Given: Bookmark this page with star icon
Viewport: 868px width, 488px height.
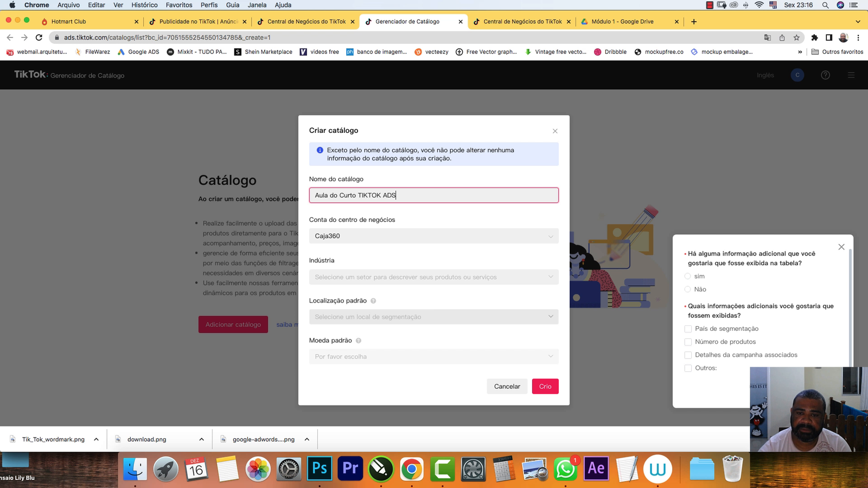Looking at the screenshot, I should coord(796,37).
